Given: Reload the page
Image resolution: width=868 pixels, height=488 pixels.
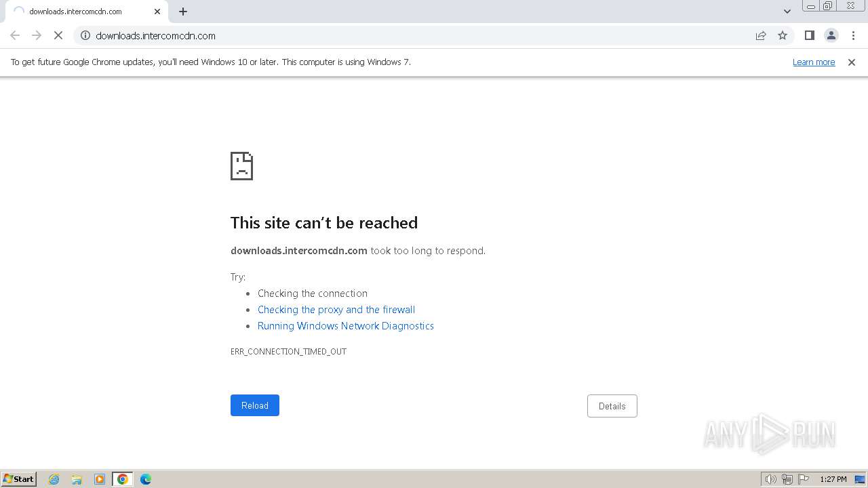Looking at the screenshot, I should [255, 405].
